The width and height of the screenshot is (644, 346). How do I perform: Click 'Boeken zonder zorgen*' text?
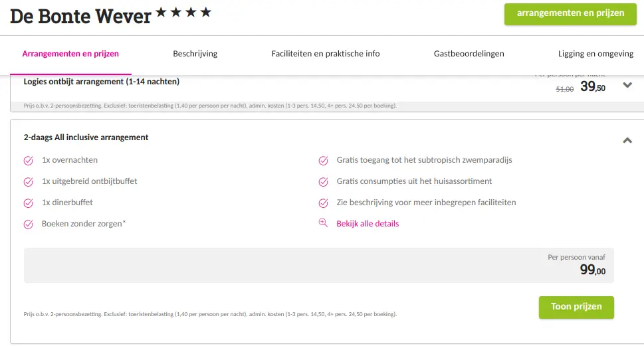click(x=83, y=224)
